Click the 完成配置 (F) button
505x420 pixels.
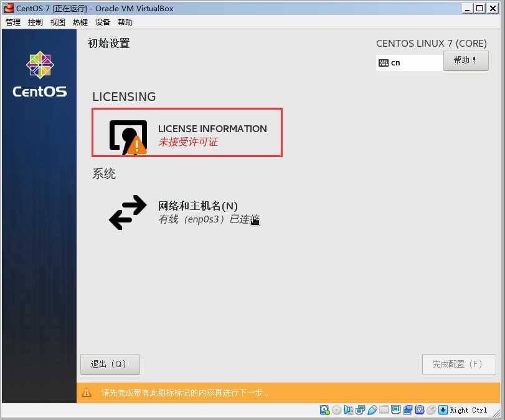pos(459,365)
